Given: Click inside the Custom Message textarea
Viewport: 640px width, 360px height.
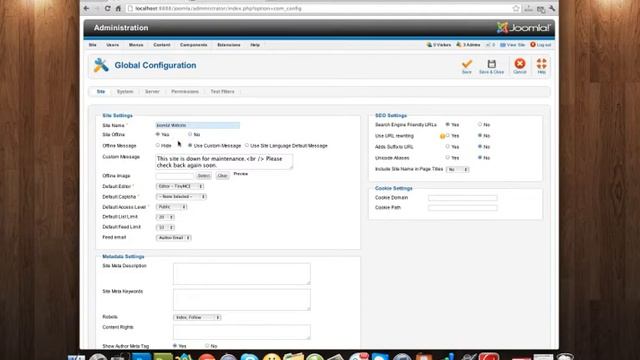Looking at the screenshot, I should coord(224,162).
